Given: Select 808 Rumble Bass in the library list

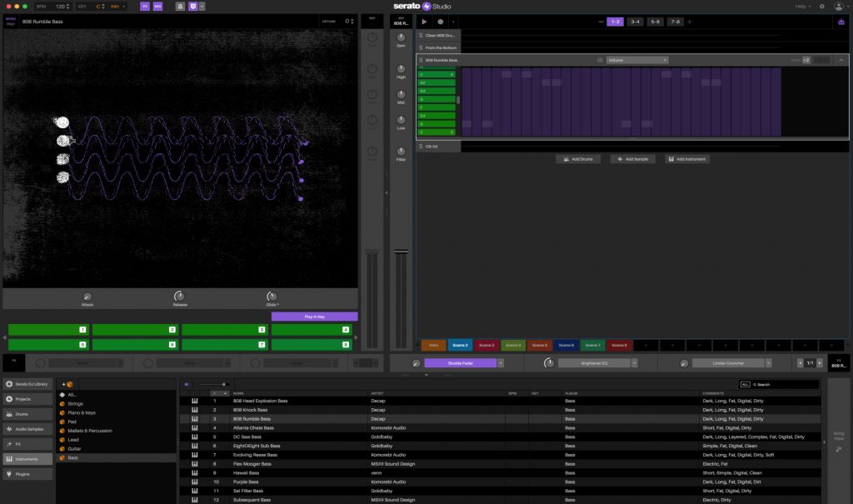Looking at the screenshot, I should click(258, 418).
